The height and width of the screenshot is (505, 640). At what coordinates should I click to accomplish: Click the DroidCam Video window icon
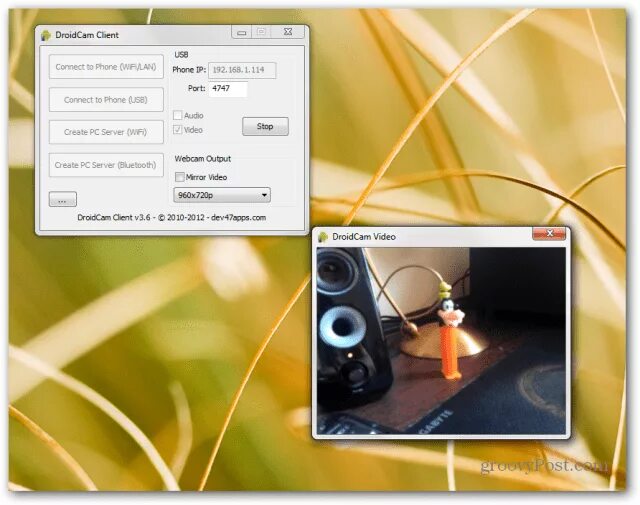click(x=323, y=237)
